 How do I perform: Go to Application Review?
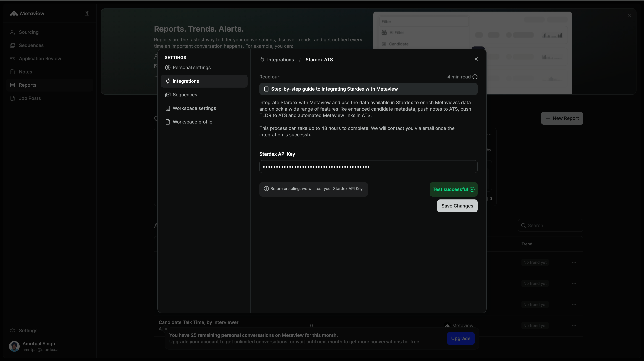50,59
